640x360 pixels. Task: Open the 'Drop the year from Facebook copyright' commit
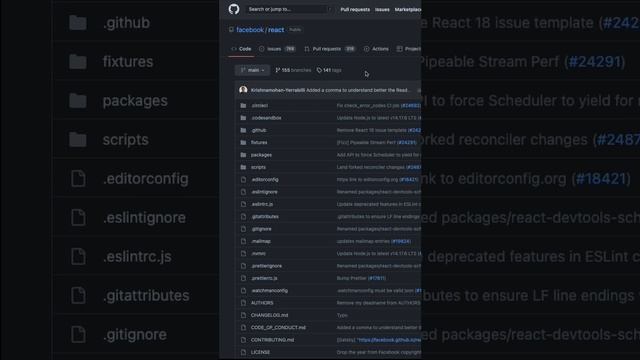tap(379, 352)
